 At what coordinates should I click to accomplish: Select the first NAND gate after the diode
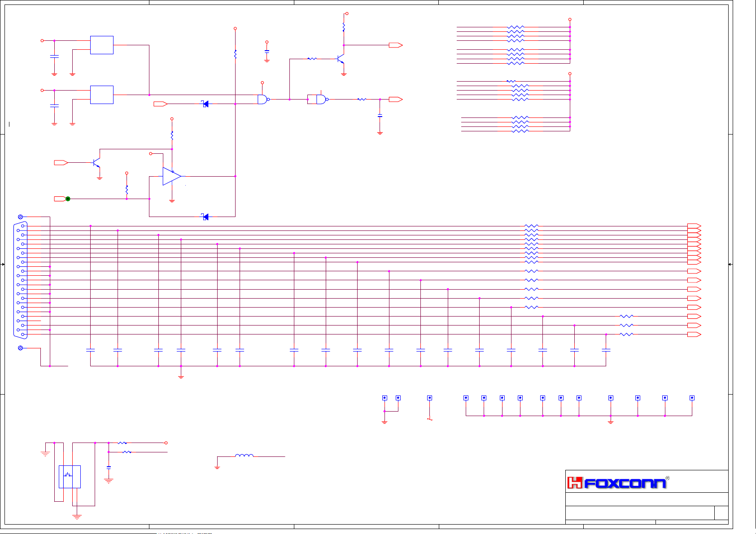click(x=263, y=99)
